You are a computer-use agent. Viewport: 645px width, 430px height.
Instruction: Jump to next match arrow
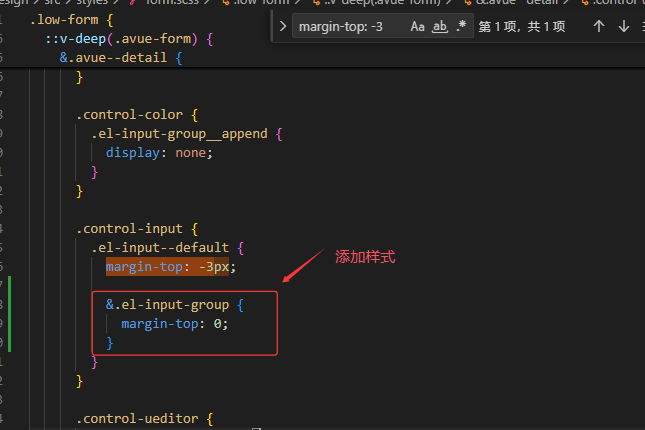pyautogui.click(x=624, y=27)
